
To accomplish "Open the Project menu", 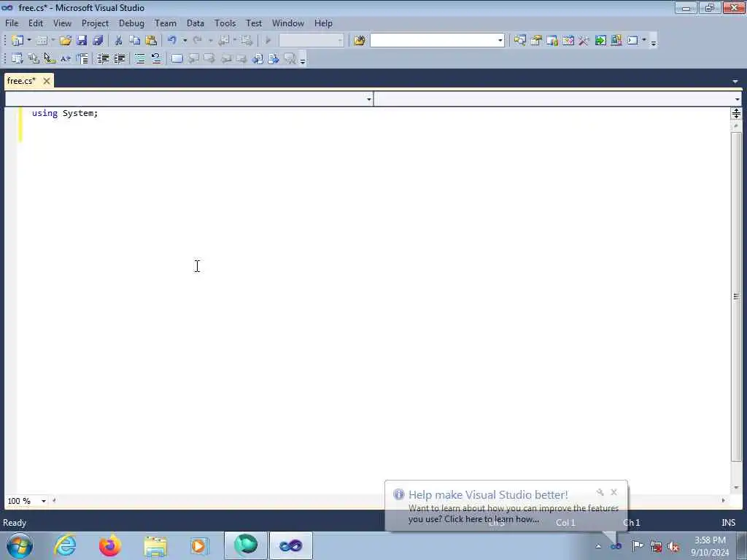I will tap(95, 23).
